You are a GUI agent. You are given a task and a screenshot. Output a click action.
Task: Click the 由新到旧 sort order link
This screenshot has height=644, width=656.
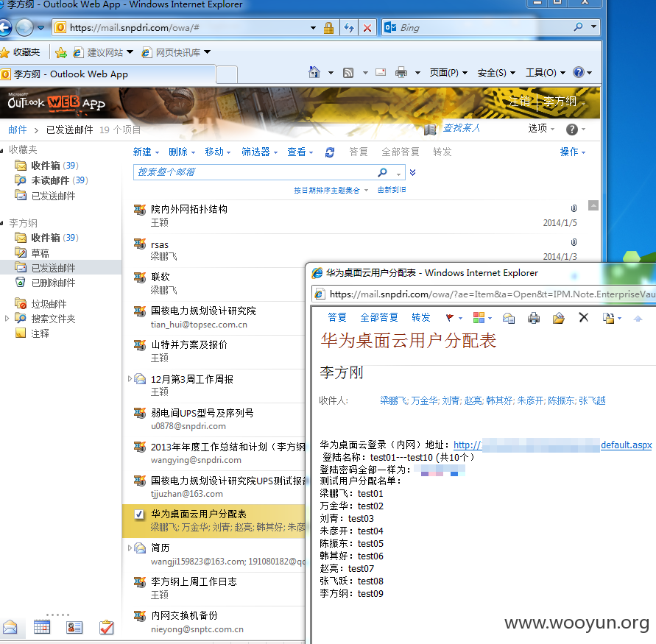pyautogui.click(x=392, y=191)
